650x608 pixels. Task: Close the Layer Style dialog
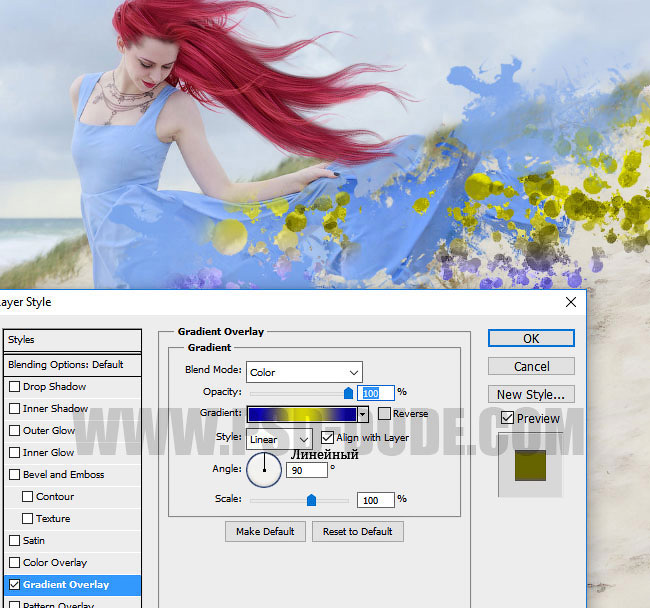[571, 302]
